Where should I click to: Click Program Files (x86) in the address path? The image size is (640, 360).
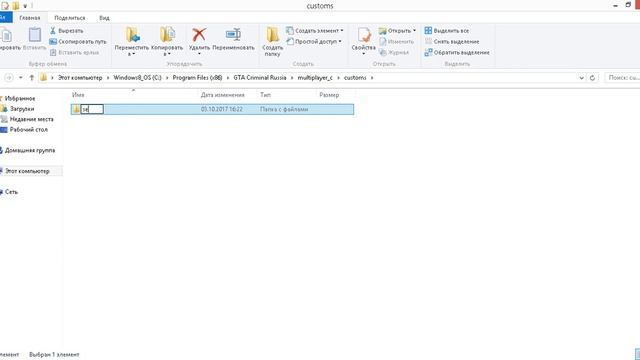tap(197, 78)
